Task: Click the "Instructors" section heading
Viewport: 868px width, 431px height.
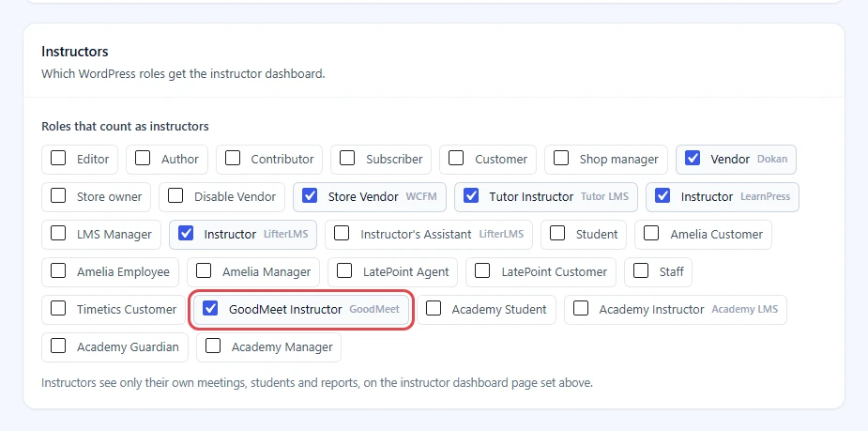Action: coord(75,52)
